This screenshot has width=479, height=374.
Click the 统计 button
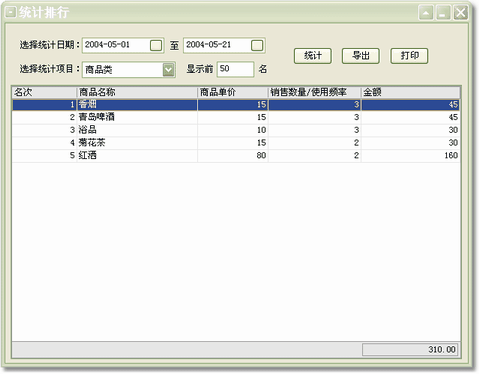[x=313, y=56]
